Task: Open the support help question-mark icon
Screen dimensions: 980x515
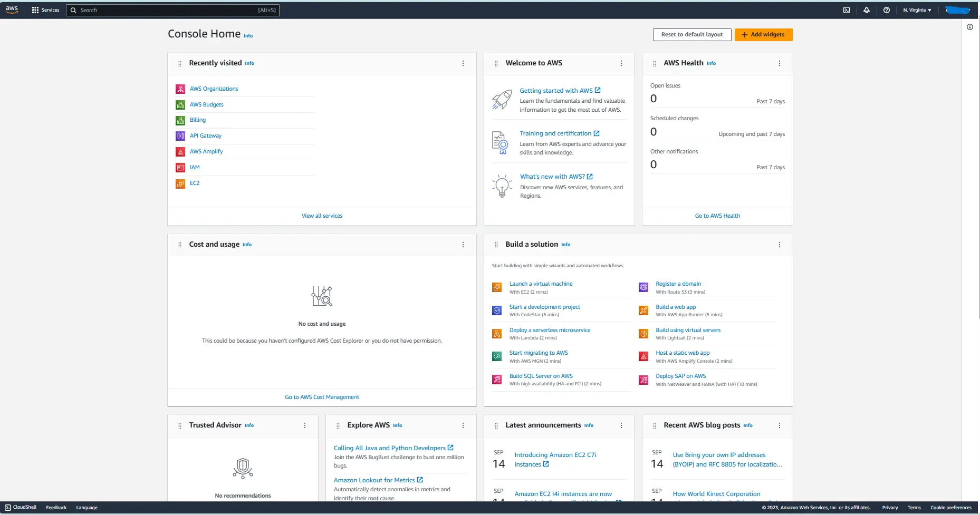Action: 887,10
